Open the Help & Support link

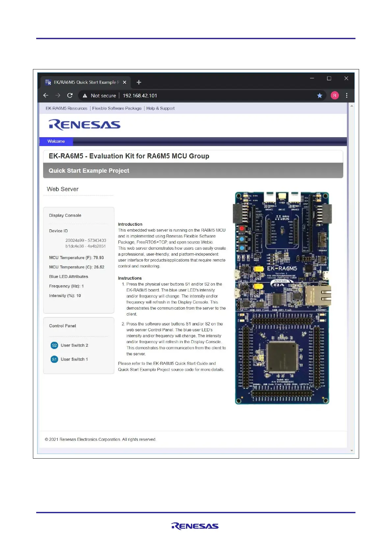point(160,108)
